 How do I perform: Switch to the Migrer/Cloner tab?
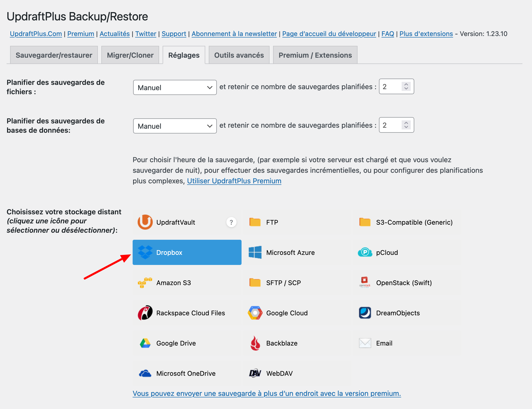click(130, 55)
